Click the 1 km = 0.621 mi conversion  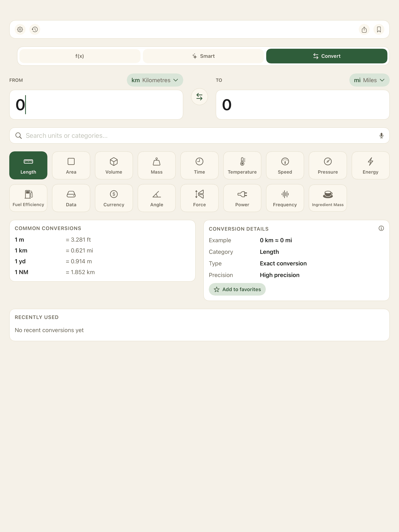[x=54, y=250]
